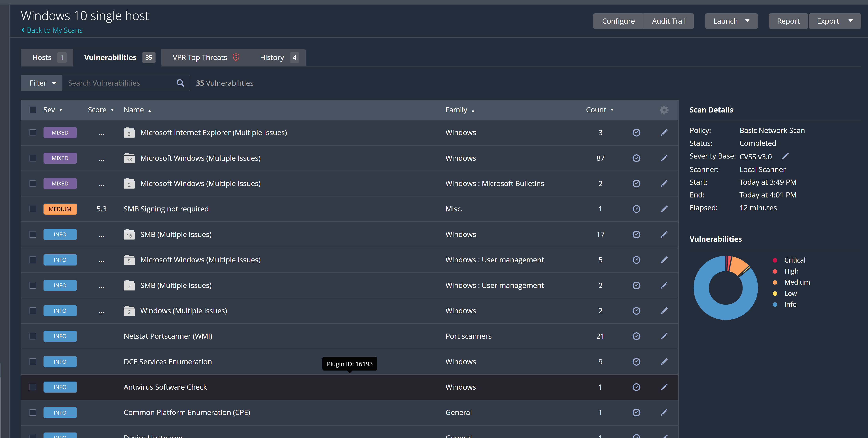Click snooze icon for SMB Signing not required
The image size is (868, 438).
click(x=636, y=209)
